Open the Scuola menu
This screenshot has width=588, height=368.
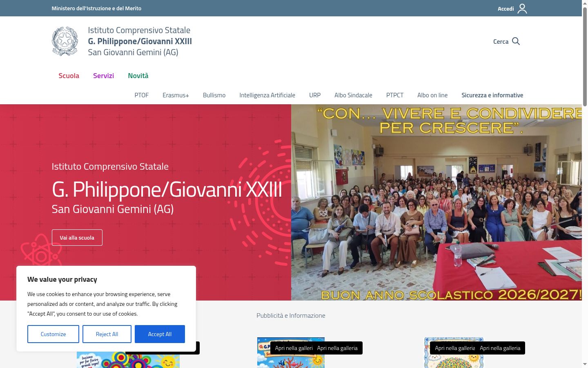pos(69,76)
